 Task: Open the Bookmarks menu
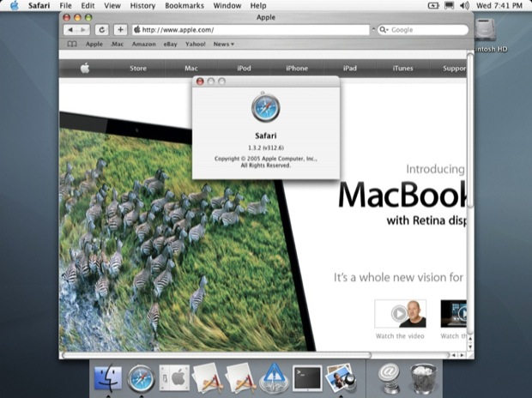184,5
